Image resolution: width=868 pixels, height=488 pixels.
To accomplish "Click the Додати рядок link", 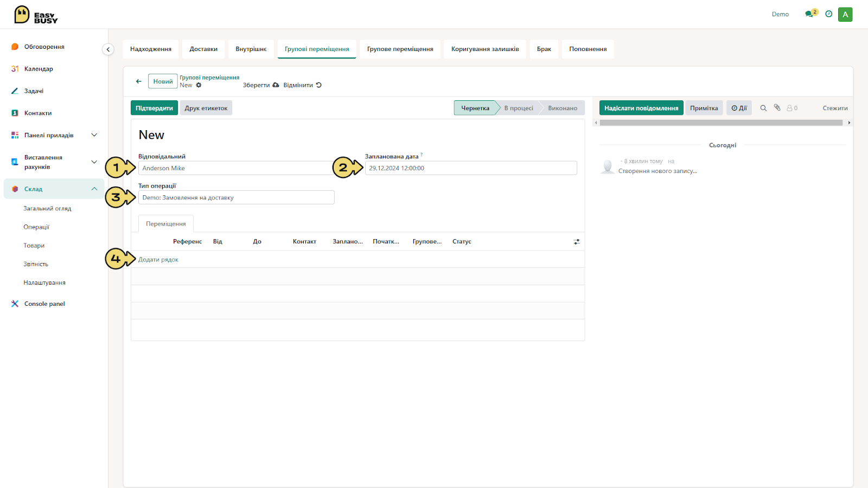I will (x=158, y=260).
